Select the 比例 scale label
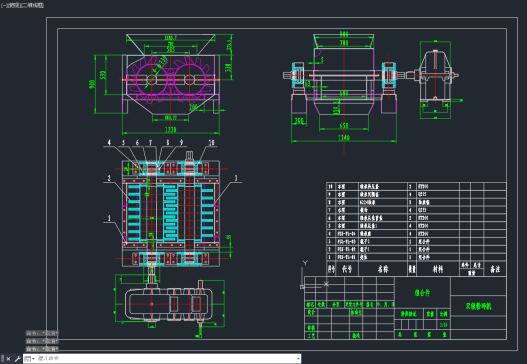 (444, 314)
